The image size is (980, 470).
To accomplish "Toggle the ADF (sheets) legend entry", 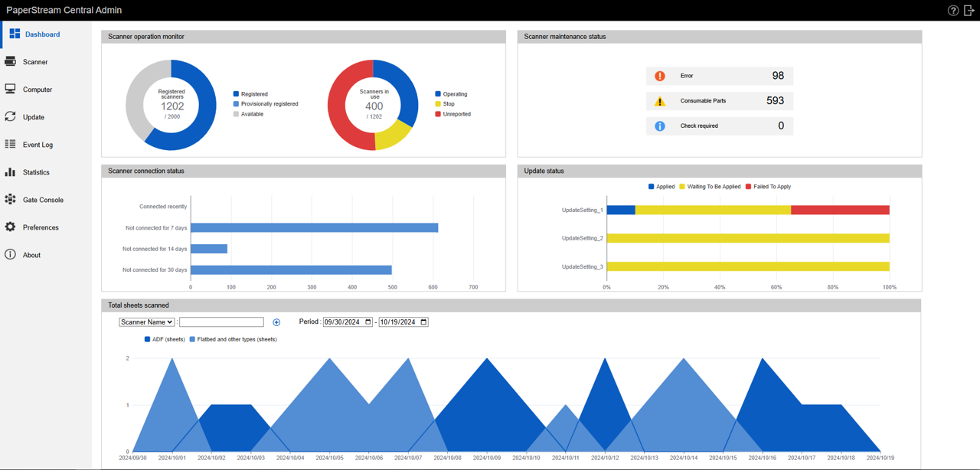I will tap(162, 339).
